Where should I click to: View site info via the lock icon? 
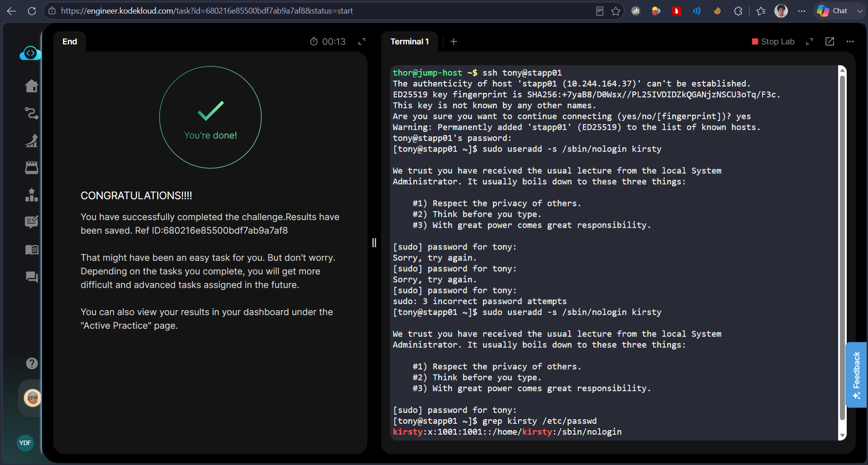(52, 11)
